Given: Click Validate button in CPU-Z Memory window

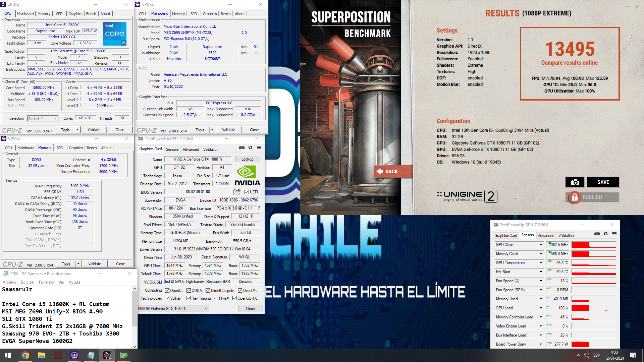Looking at the screenshot, I should tap(95, 264).
